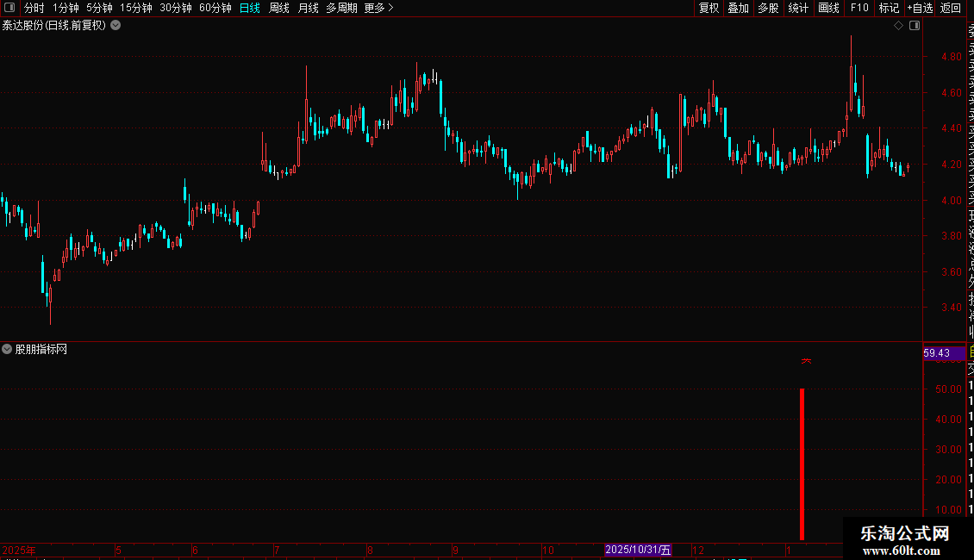Open F10 company information

tap(859, 8)
